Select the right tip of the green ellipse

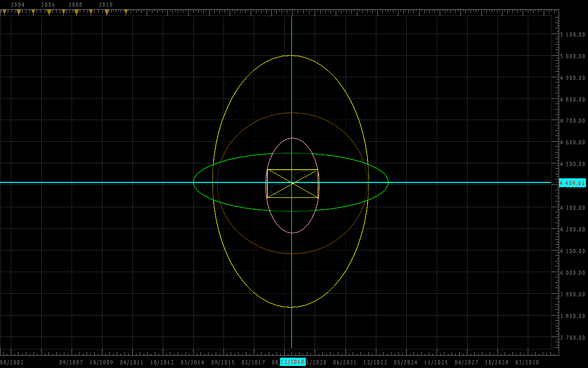[388, 182]
